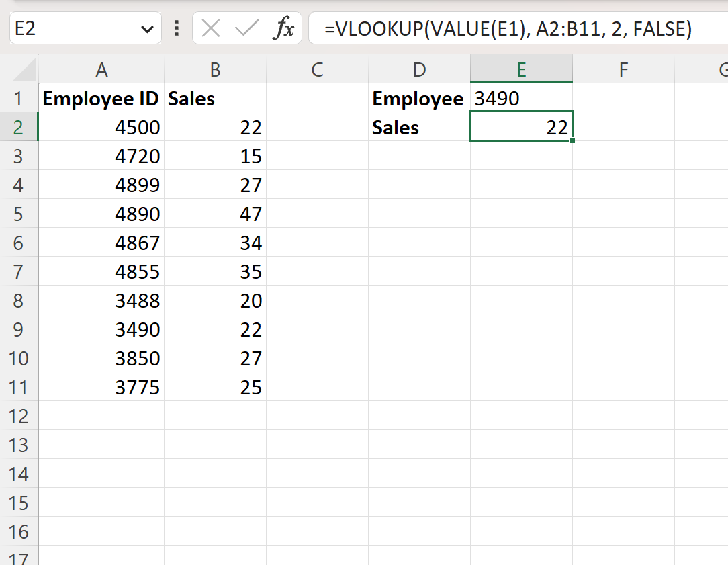Viewport: 728px width, 565px height.
Task: Select sales value 20 in column B
Action: click(215, 301)
